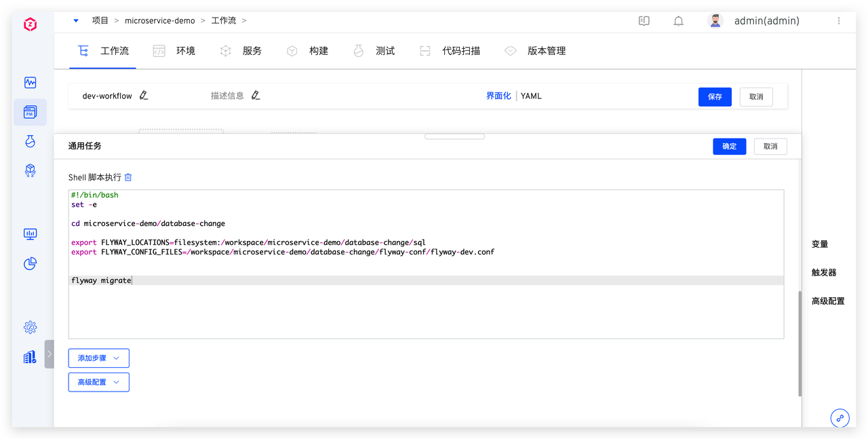
Task: Switch to the 构建 tab
Action: [307, 51]
